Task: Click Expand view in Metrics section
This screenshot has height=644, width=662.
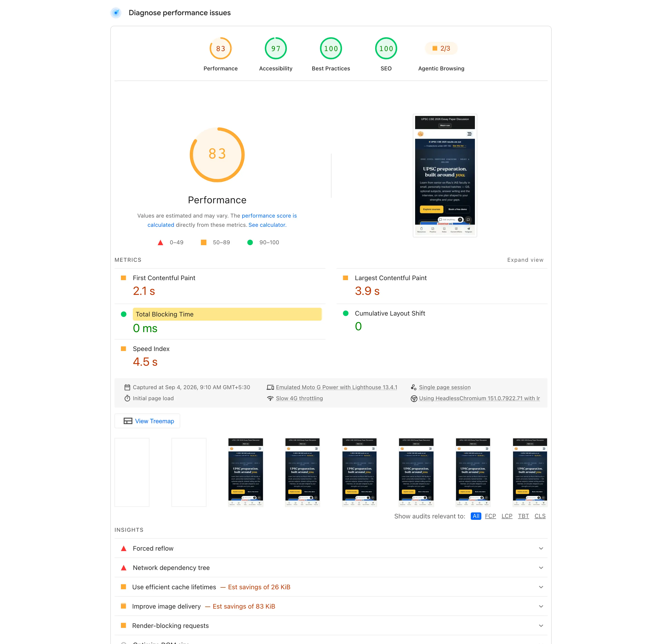Action: pyautogui.click(x=525, y=260)
